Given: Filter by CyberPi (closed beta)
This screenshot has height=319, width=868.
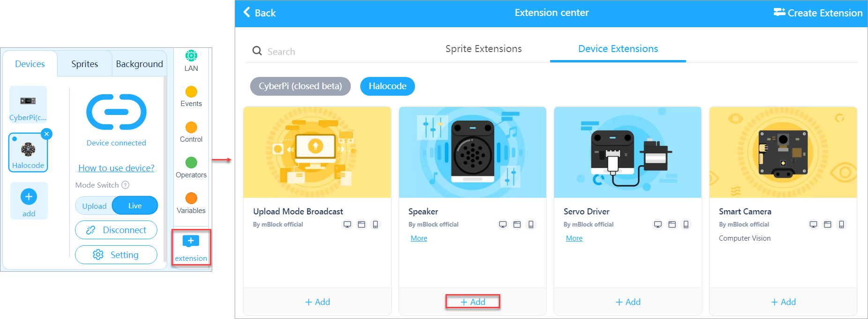Looking at the screenshot, I should pyautogui.click(x=300, y=86).
